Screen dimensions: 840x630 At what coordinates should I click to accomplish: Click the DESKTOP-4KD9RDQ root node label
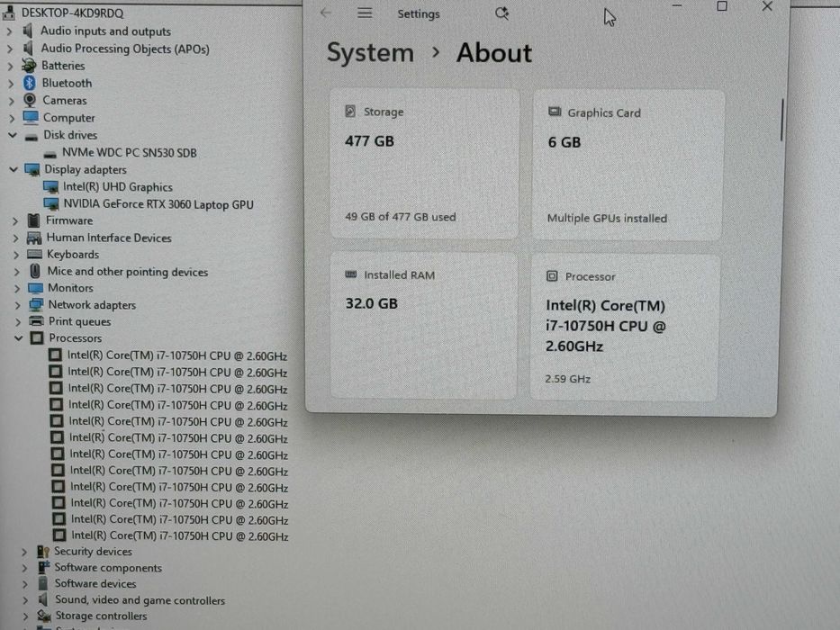72,13
